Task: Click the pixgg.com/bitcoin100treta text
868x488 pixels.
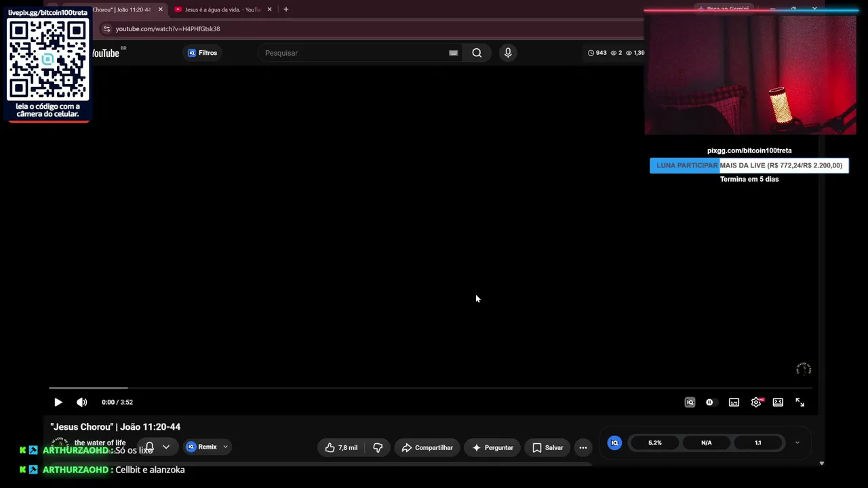Action: click(749, 150)
